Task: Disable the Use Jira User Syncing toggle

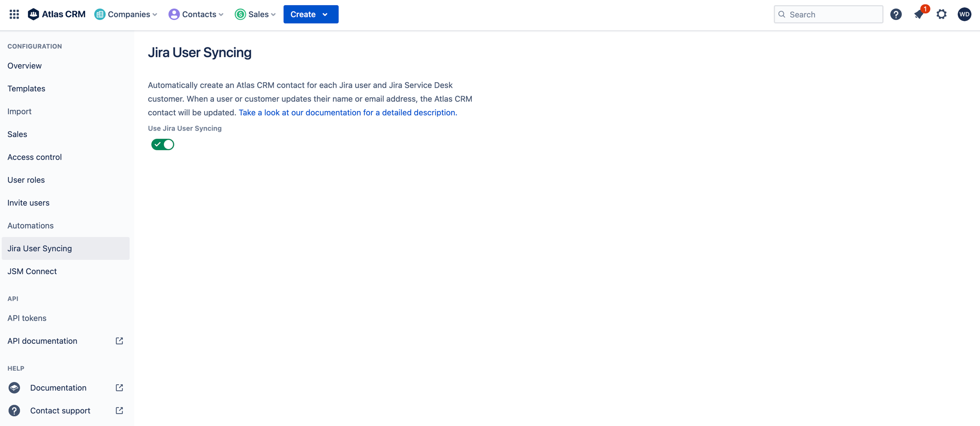Action: 162,145
